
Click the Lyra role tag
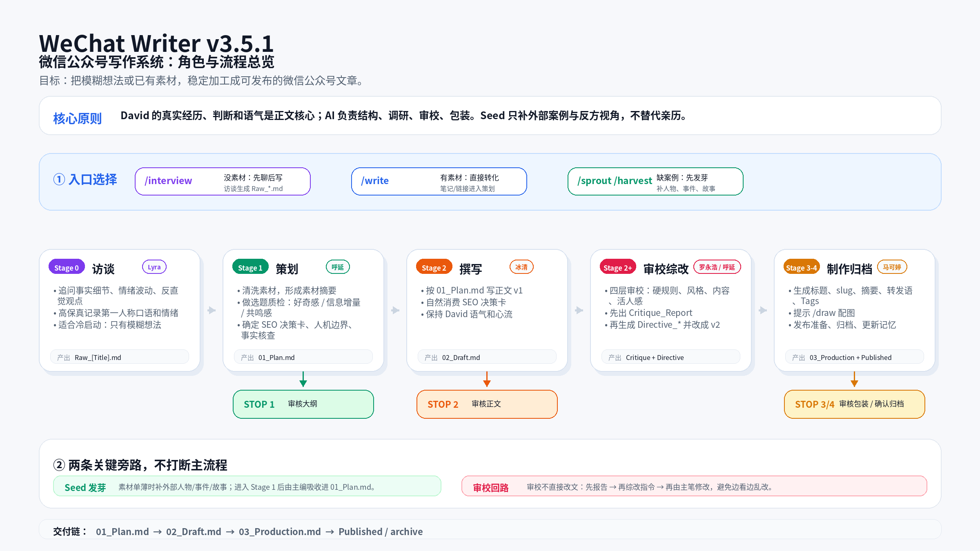click(154, 267)
